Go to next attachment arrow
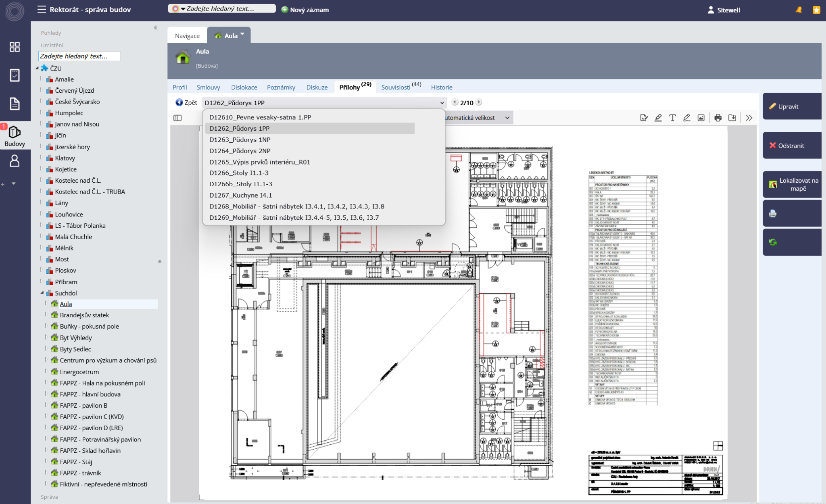This screenshot has width=826, height=504. (479, 102)
